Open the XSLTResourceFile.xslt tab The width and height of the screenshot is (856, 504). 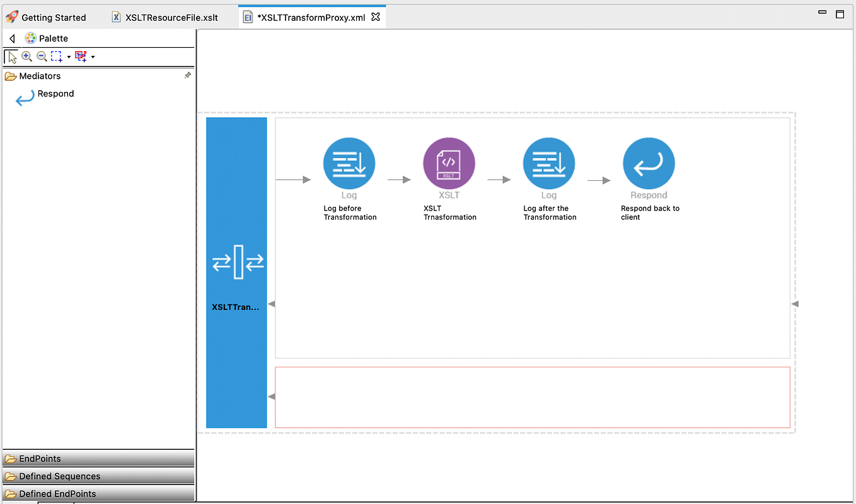(166, 17)
